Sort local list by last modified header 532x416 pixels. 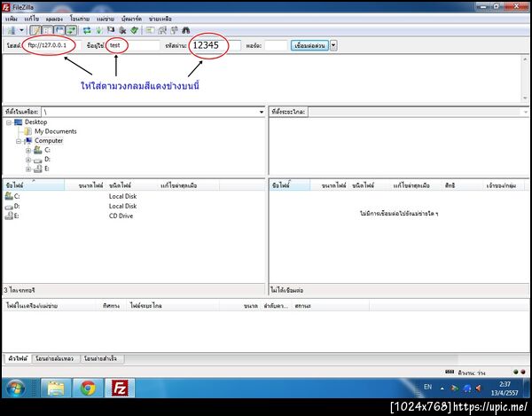pos(189,185)
